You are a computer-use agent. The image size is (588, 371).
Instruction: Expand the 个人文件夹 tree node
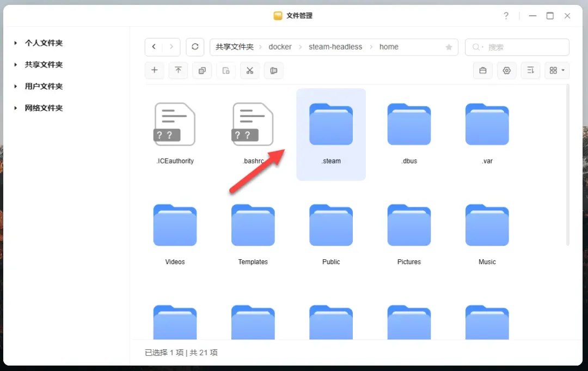(16, 43)
